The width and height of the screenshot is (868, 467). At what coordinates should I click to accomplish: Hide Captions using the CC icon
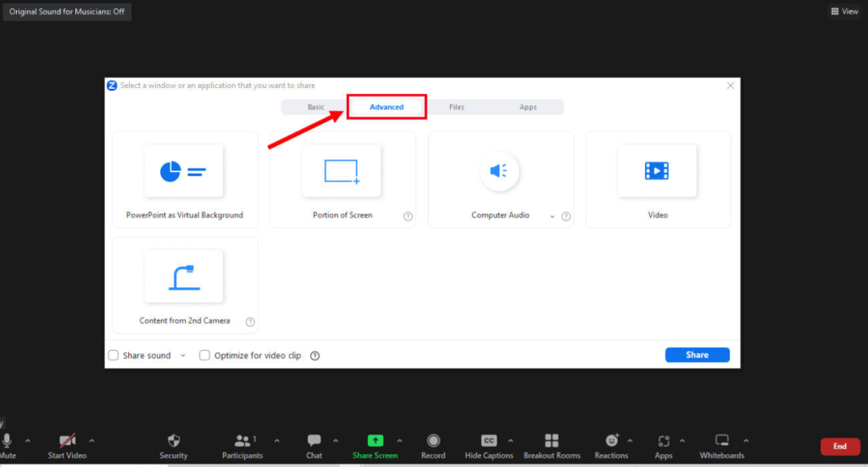pos(489,441)
